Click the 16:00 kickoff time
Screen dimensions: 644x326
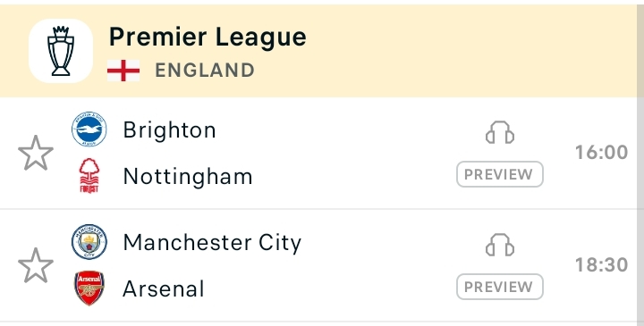(x=601, y=153)
